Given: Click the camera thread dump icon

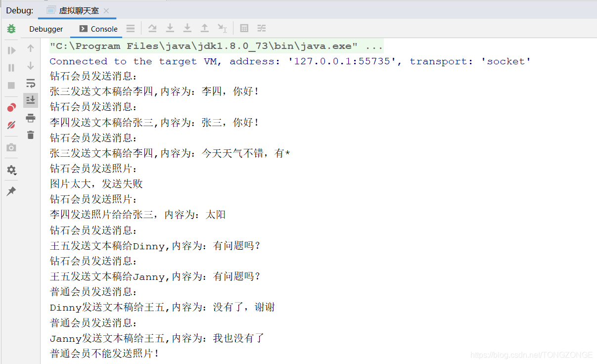Looking at the screenshot, I should coord(11,147).
